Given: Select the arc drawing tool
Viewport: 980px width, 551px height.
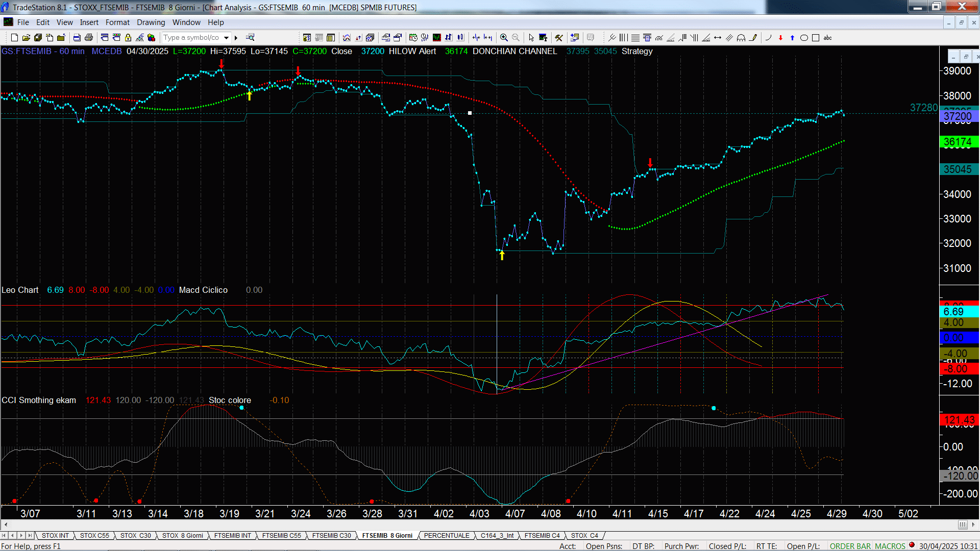Looking at the screenshot, I should click(x=769, y=37).
